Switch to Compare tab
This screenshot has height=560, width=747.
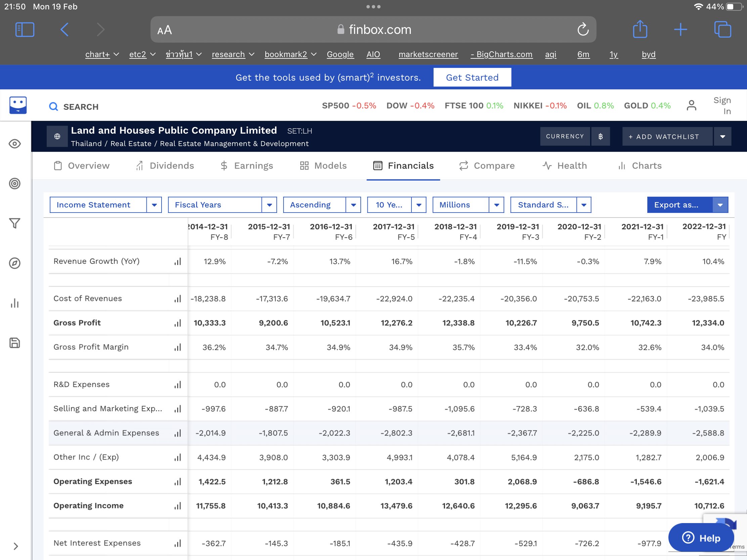(487, 166)
